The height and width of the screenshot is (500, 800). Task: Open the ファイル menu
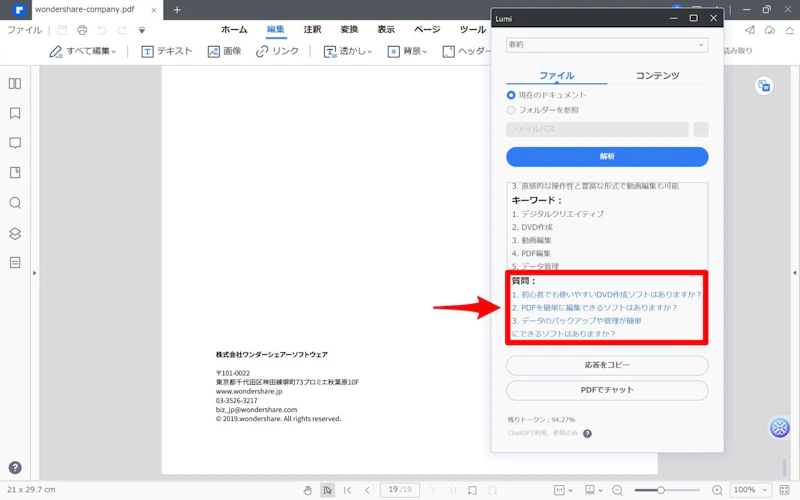click(x=24, y=30)
